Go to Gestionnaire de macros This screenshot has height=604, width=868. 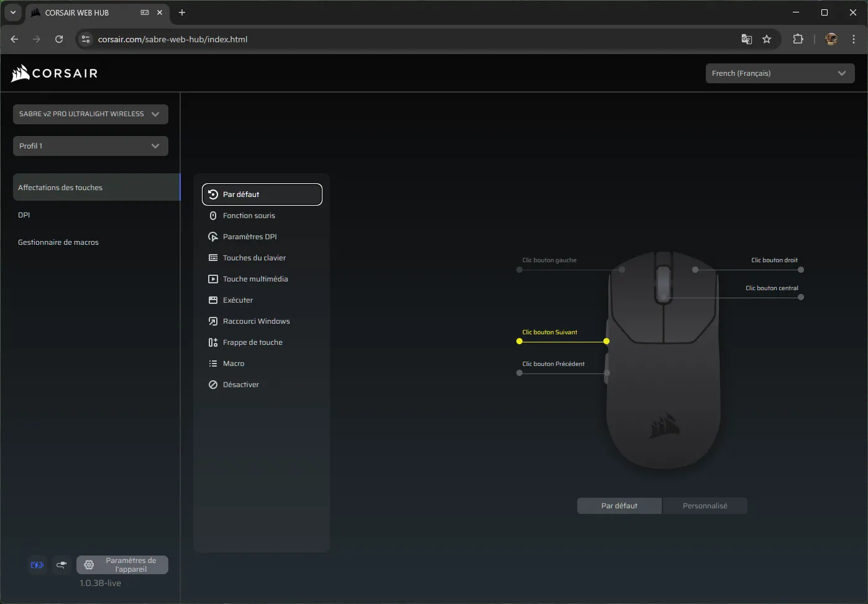pyautogui.click(x=58, y=242)
